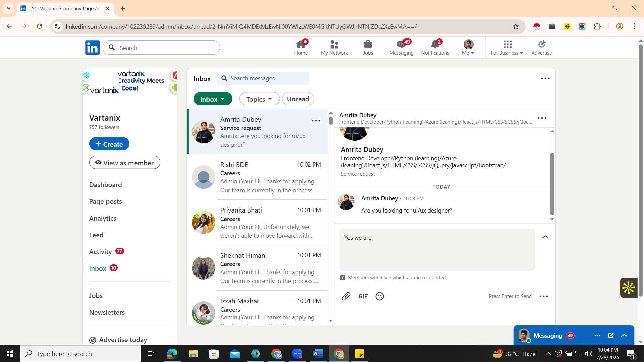Viewport: 644px width, 362px height.
Task: Click Amrita Dubey name in conversation header
Action: [358, 115]
